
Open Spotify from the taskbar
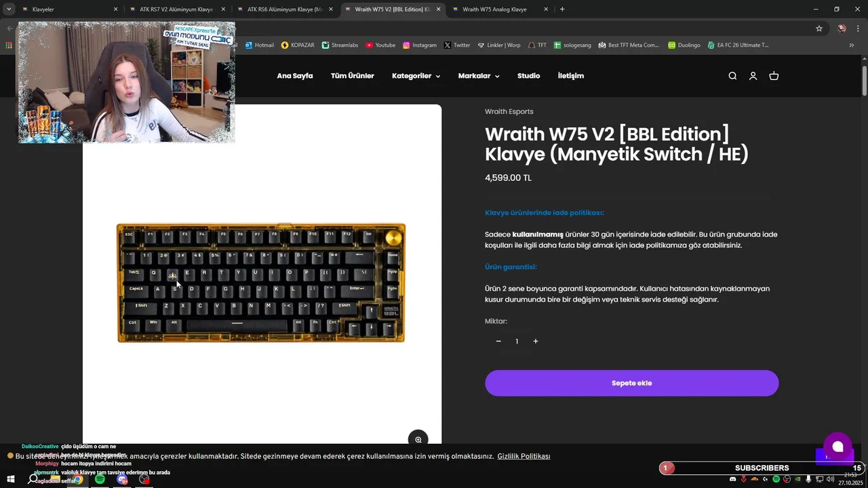(x=100, y=479)
